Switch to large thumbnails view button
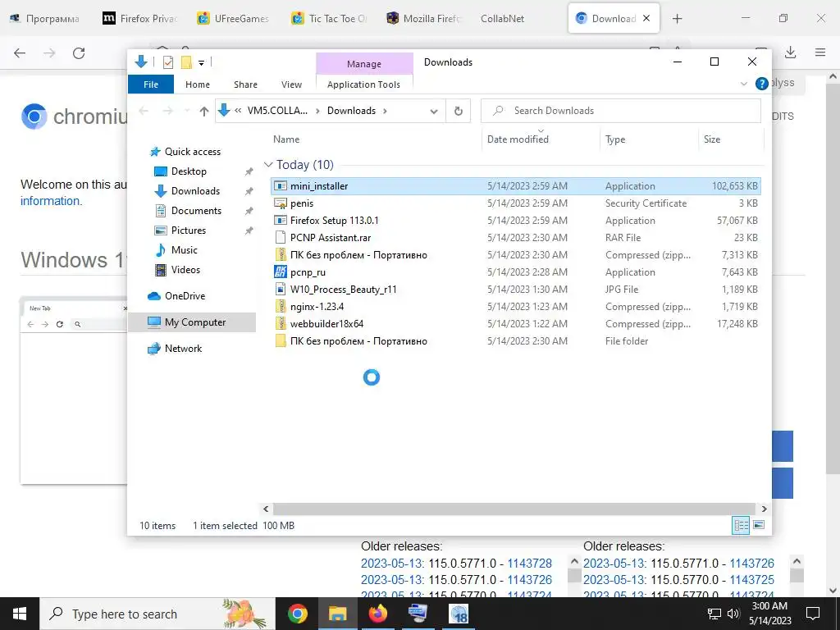The height and width of the screenshot is (630, 840). click(x=759, y=525)
